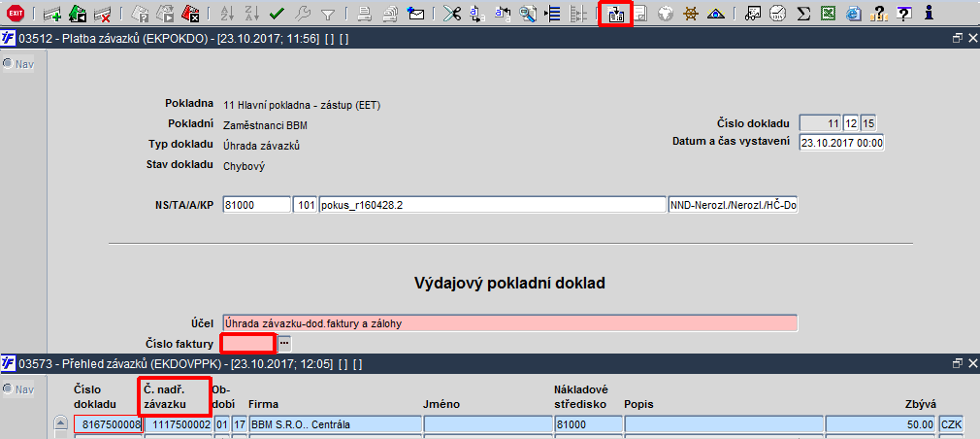Sort ascending with the A-Z icon
This screenshot has width=980, height=439.
(x=227, y=14)
